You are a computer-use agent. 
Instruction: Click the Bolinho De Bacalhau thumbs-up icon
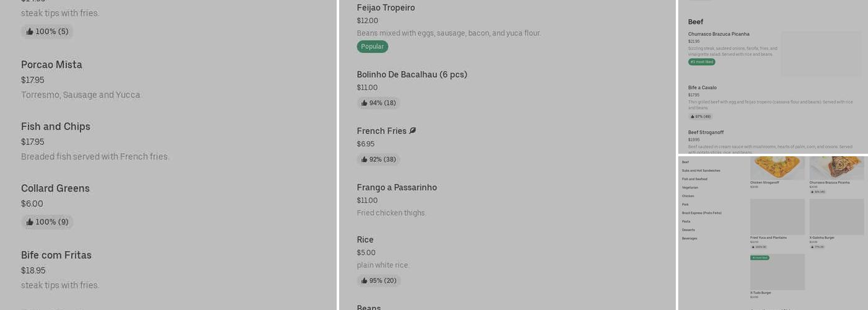pyautogui.click(x=365, y=103)
